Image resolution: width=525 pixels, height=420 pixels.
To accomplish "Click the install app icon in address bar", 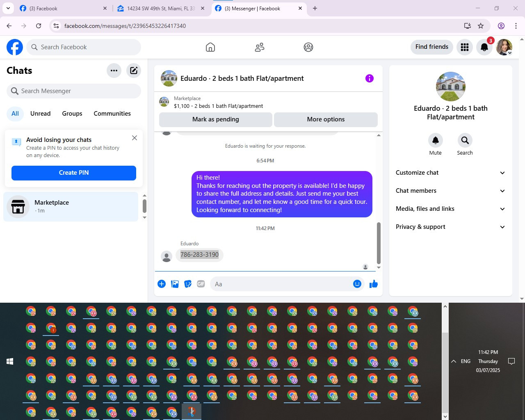I will click(468, 26).
